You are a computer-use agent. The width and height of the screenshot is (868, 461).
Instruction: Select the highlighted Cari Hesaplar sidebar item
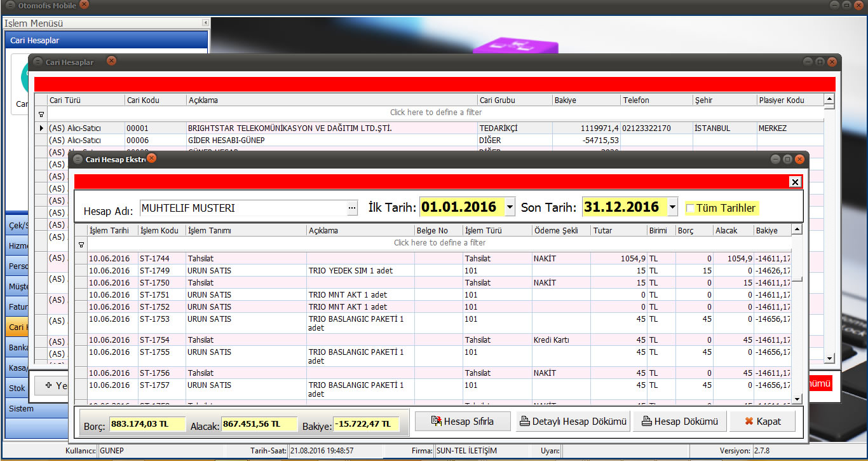pos(17,327)
